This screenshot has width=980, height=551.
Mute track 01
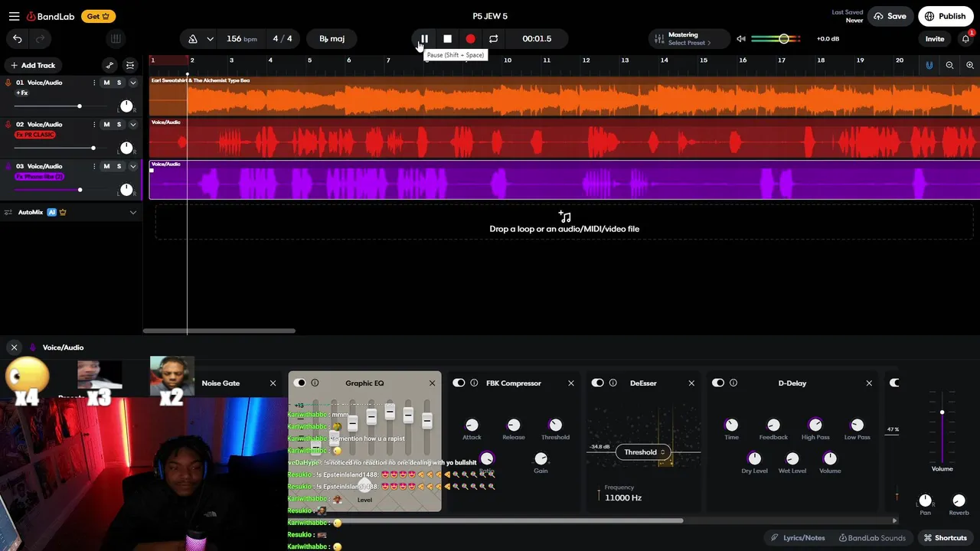pyautogui.click(x=106, y=83)
